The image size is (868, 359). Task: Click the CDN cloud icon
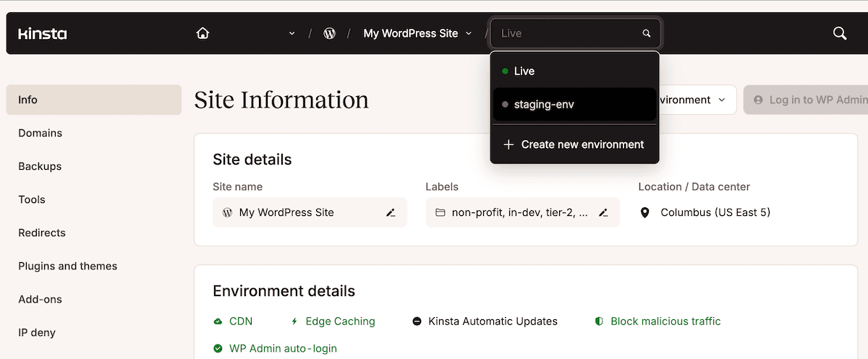click(218, 321)
